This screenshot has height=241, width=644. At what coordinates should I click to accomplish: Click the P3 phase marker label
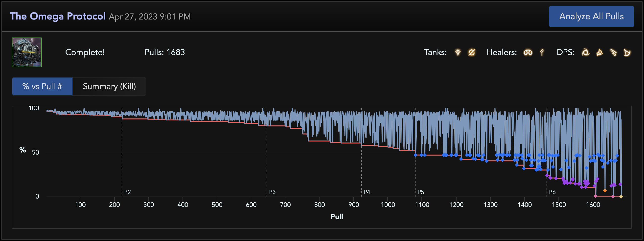click(272, 192)
